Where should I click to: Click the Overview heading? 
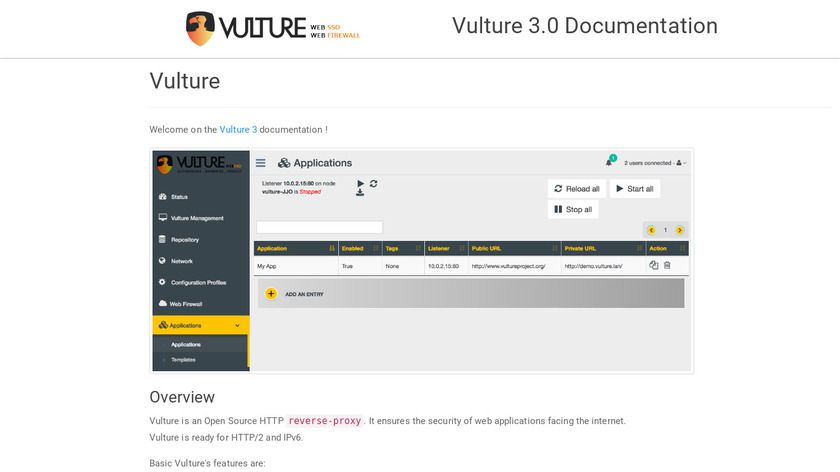pos(182,397)
